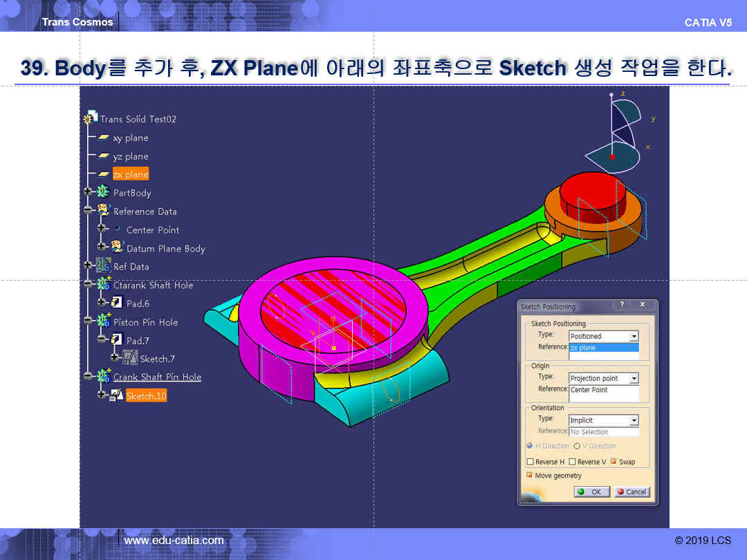Click the Sketch.7 sketch icon
The image size is (747, 560).
point(130,358)
